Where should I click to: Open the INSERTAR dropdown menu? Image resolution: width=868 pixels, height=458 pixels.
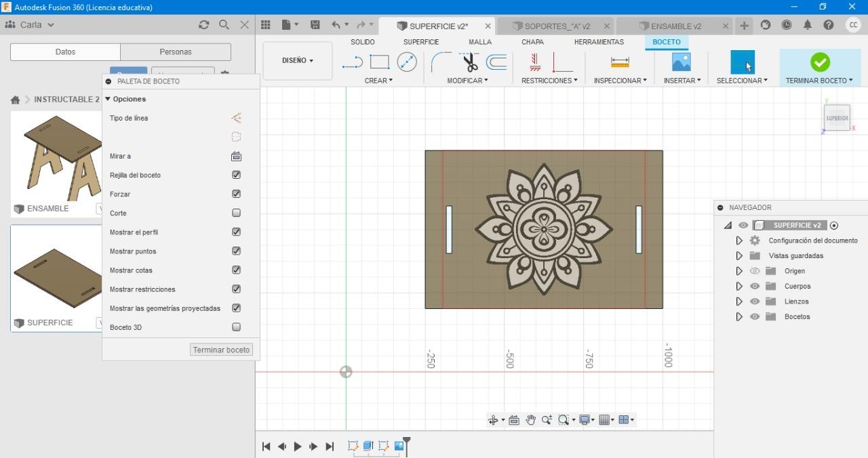pos(682,81)
